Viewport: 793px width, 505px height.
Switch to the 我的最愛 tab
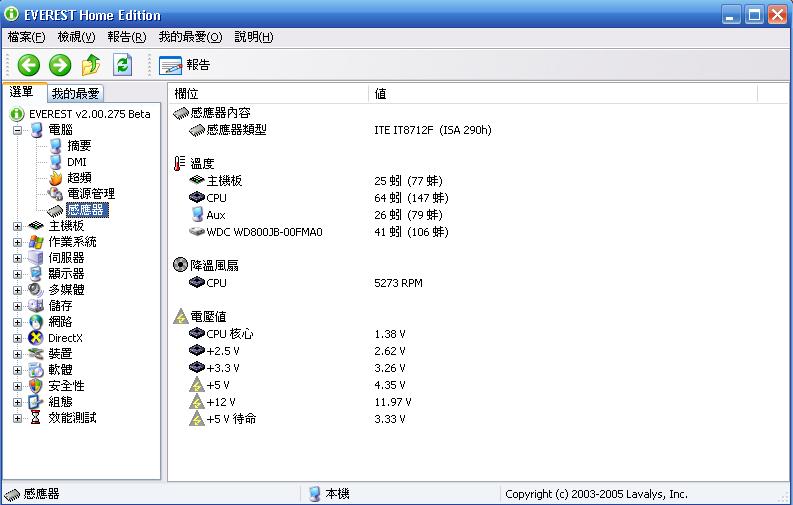coord(75,94)
